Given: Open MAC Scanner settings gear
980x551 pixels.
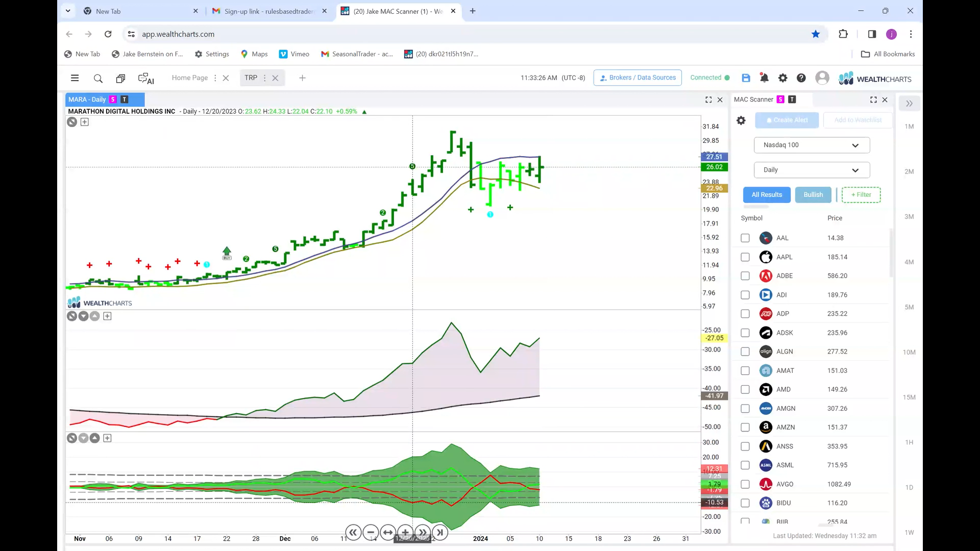Looking at the screenshot, I should [x=741, y=120].
